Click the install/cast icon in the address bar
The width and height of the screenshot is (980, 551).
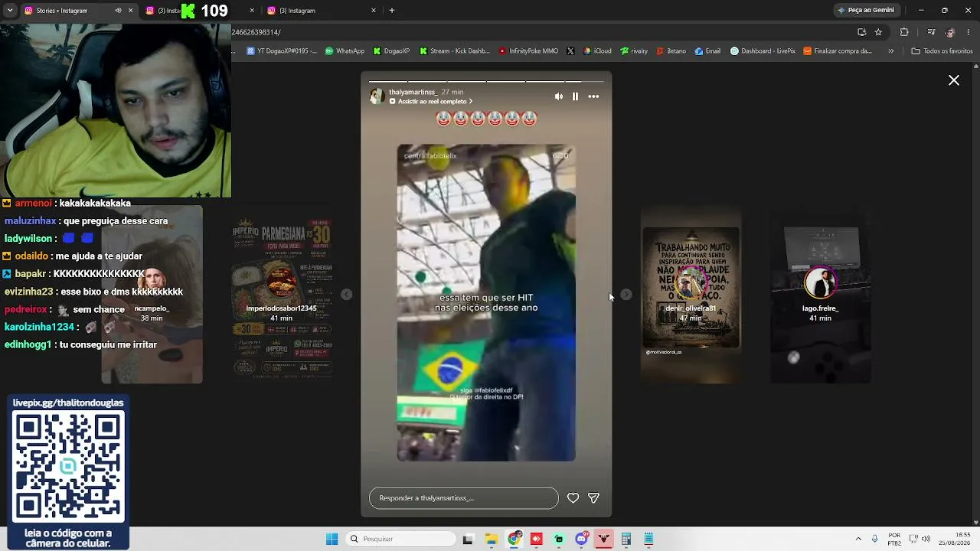pos(861,32)
